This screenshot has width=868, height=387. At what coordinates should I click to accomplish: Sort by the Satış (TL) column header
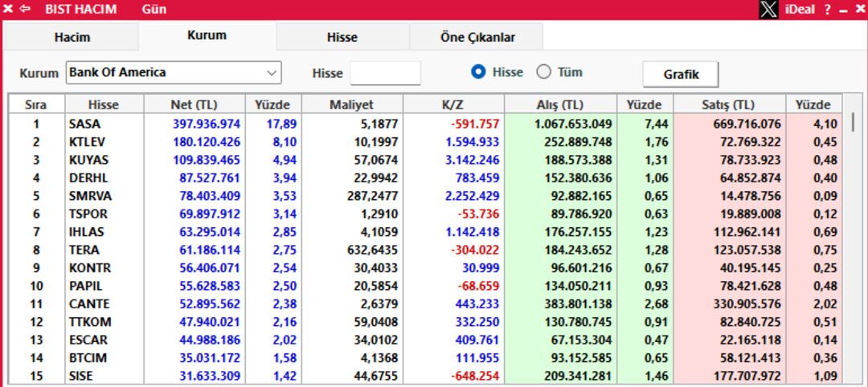pyautogui.click(x=730, y=104)
